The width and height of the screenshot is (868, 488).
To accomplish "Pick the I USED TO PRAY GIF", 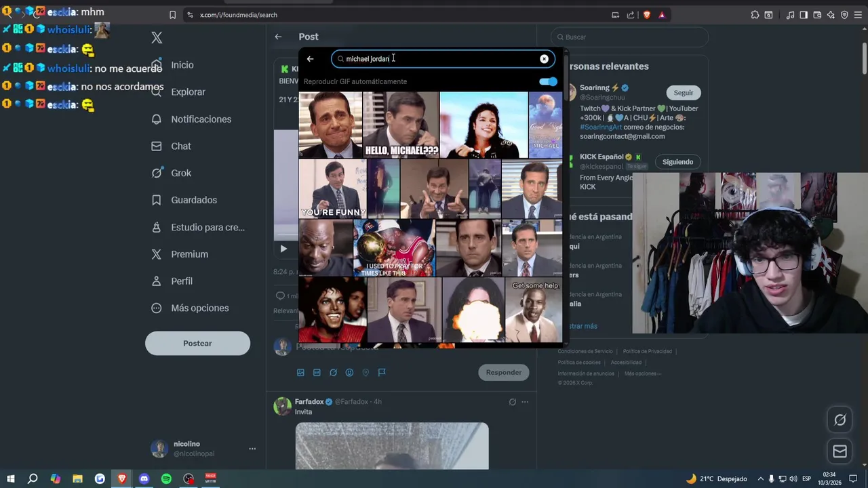I will coord(394,247).
